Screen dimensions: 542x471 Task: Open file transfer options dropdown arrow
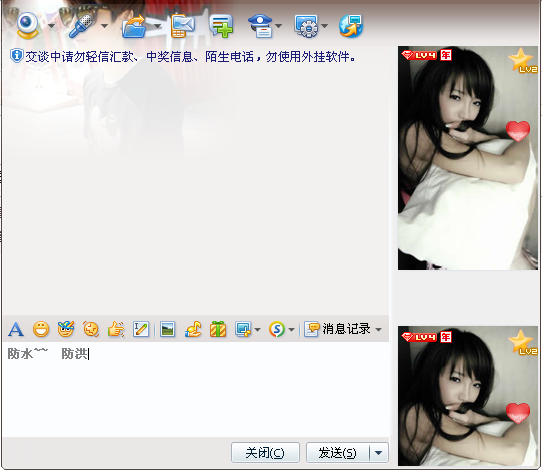point(157,26)
